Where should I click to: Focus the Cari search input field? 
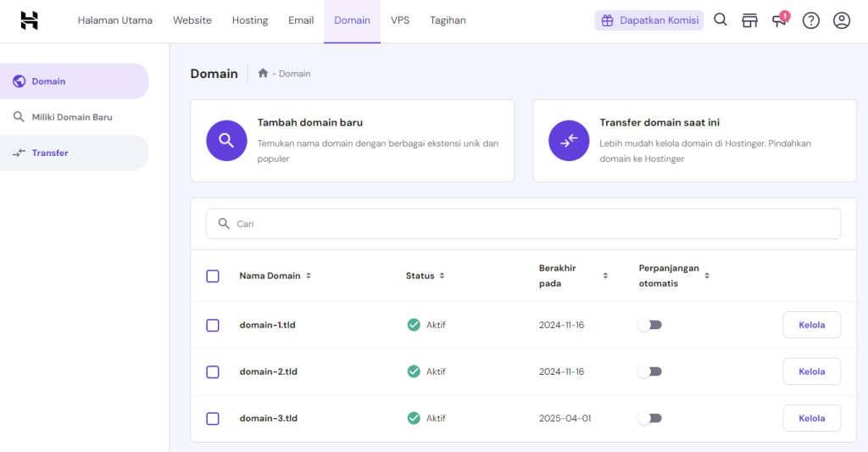click(524, 224)
